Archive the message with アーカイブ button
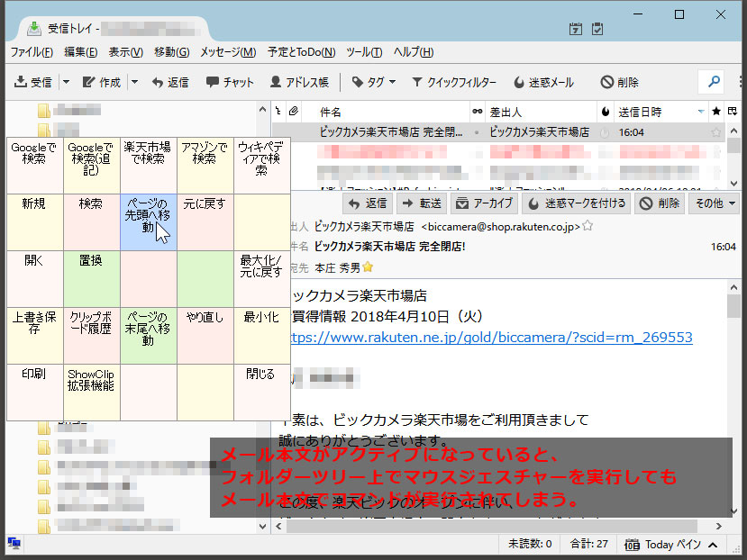This screenshot has width=747, height=560. pos(484,203)
